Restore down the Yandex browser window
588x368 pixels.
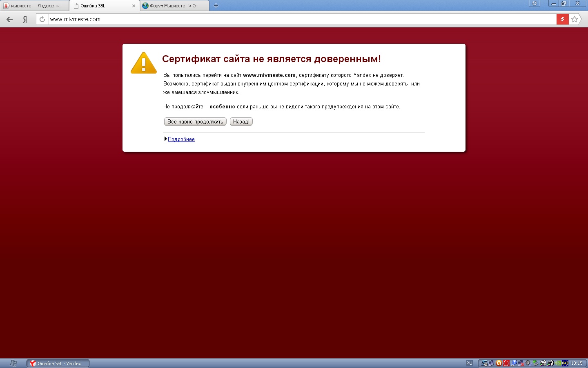(564, 3)
